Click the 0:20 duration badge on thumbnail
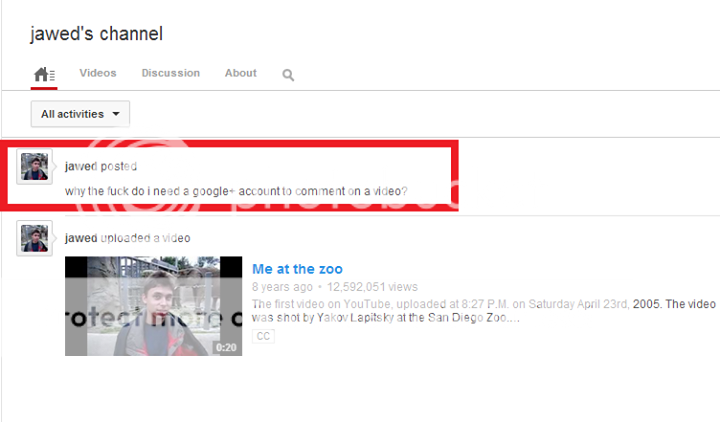 pyautogui.click(x=226, y=348)
